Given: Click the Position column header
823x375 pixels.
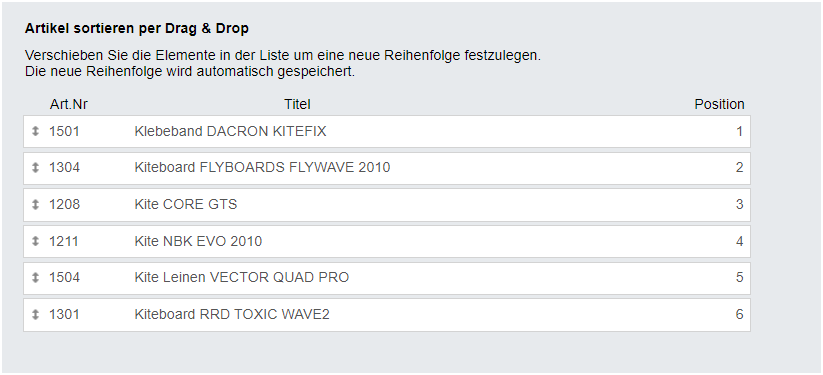Looking at the screenshot, I should tap(719, 105).
